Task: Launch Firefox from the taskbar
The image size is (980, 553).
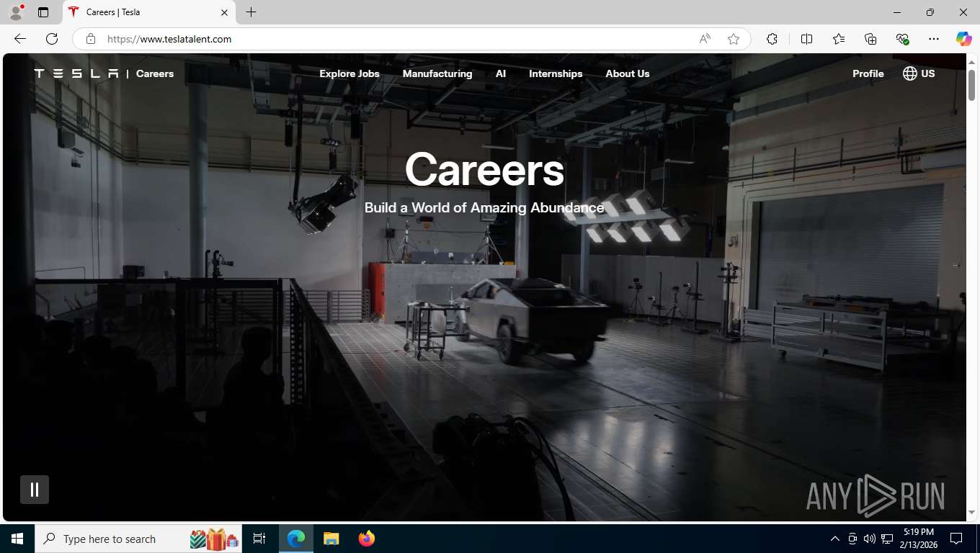Action: click(x=367, y=539)
